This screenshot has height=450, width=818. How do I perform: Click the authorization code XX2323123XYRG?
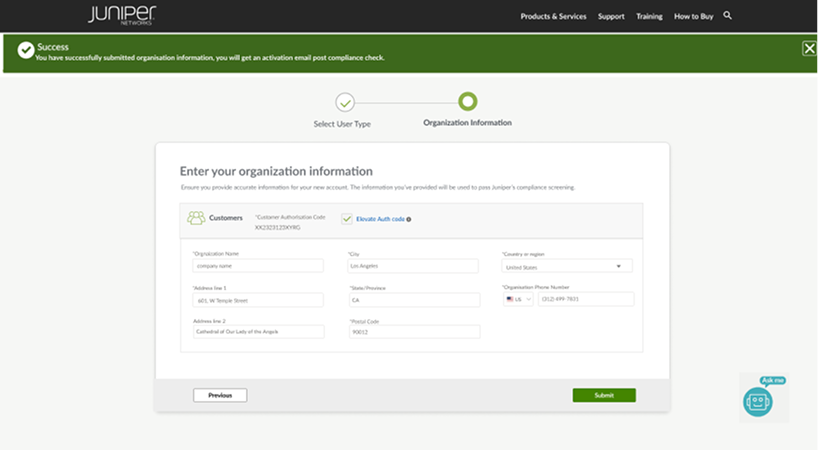point(278,227)
